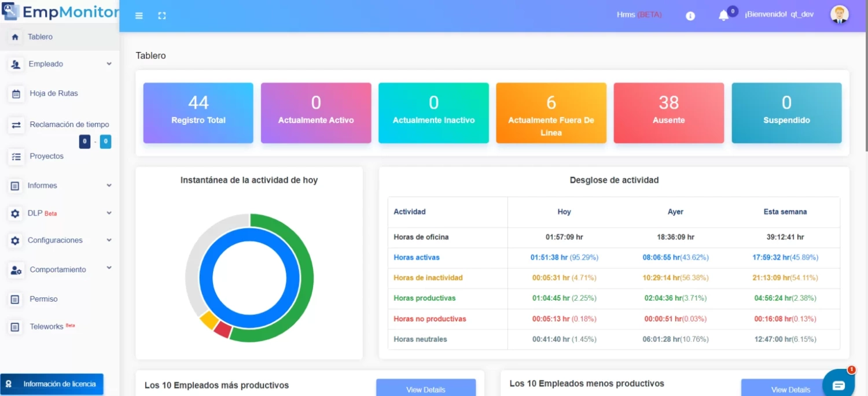Open the info icon beside Hrms

[690, 16]
